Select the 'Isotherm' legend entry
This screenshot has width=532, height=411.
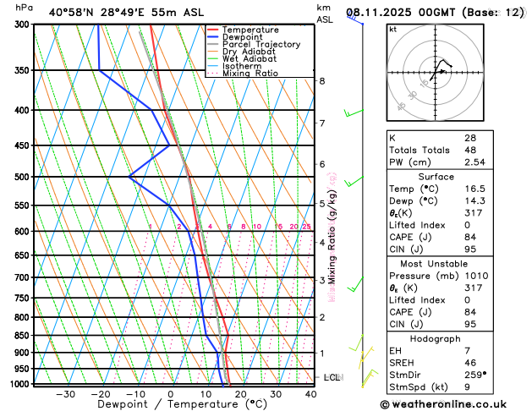pyautogui.click(x=242, y=66)
